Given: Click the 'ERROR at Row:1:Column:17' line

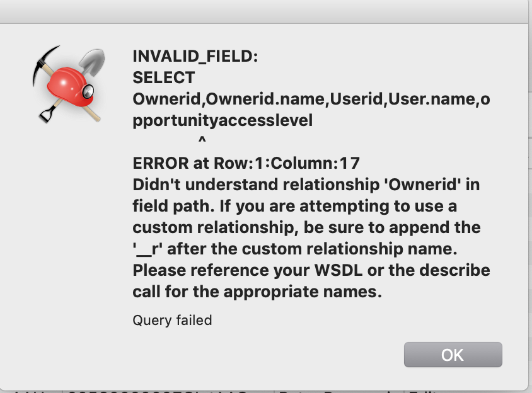Looking at the screenshot, I should click(246, 164).
